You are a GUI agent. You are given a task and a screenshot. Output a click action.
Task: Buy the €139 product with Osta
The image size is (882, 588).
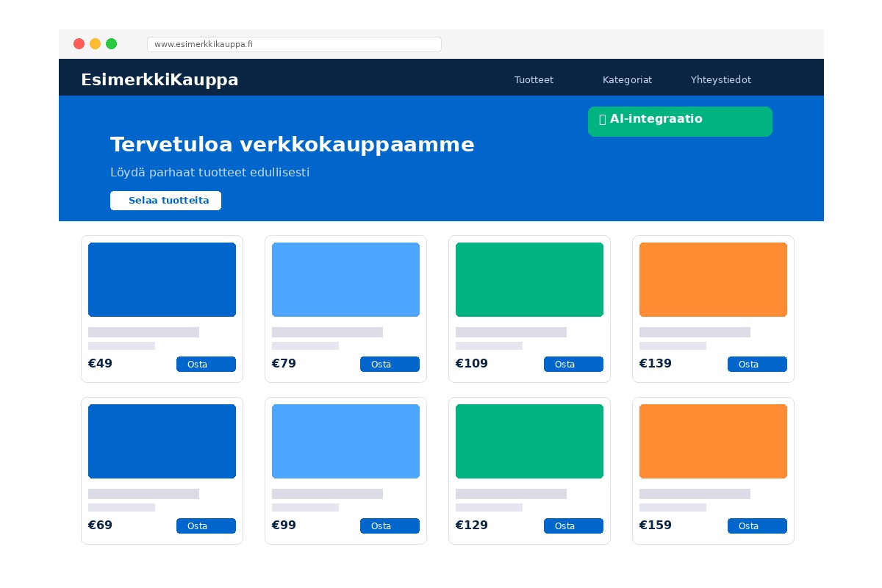(757, 364)
